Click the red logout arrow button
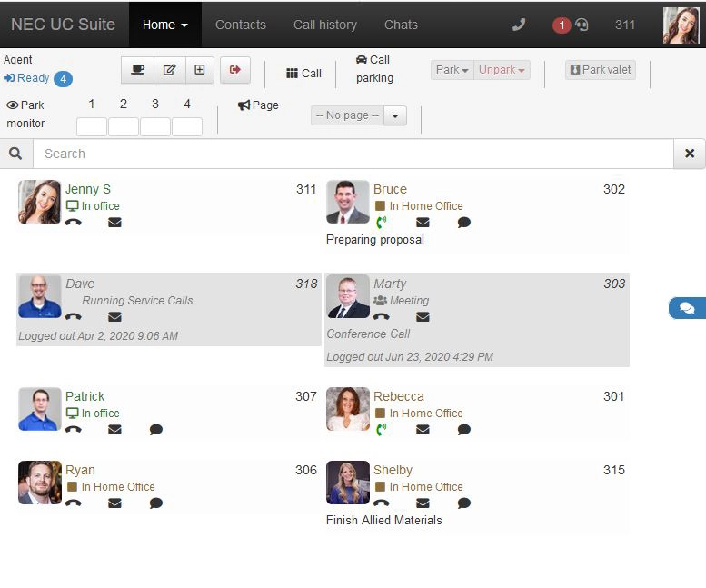706x588 pixels. coord(235,70)
